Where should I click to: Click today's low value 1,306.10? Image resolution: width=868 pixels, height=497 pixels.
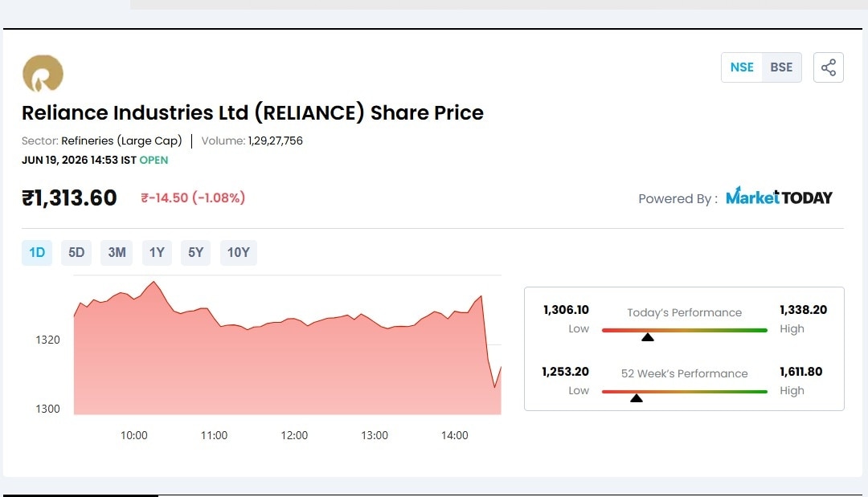point(566,310)
